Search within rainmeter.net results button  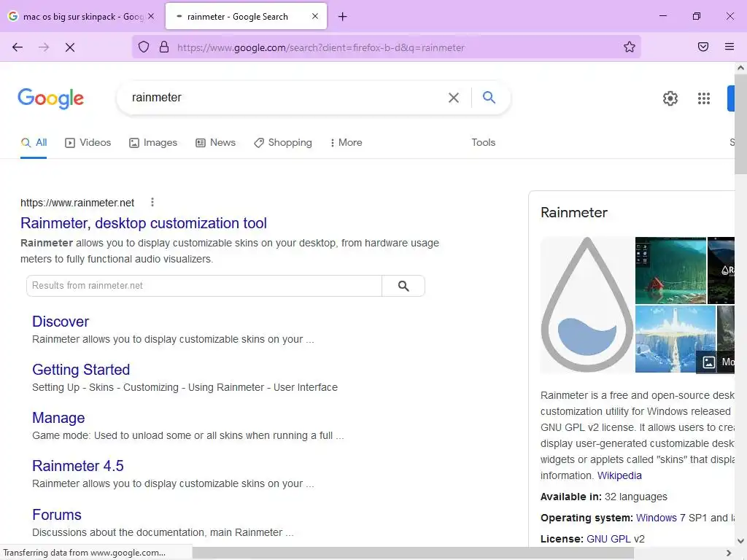pyautogui.click(x=403, y=286)
